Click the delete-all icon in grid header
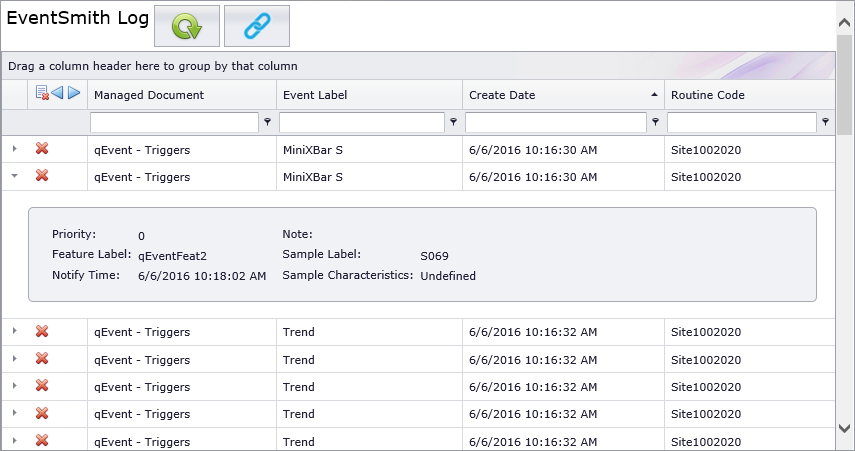Image resolution: width=855 pixels, height=451 pixels. point(42,94)
